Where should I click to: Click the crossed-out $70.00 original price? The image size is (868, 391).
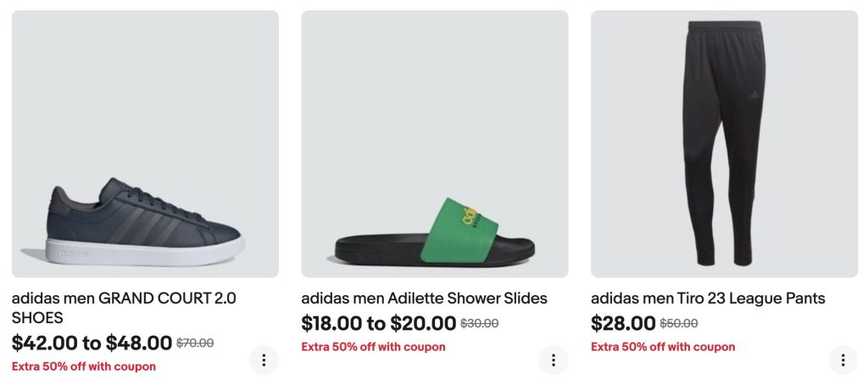[195, 344]
